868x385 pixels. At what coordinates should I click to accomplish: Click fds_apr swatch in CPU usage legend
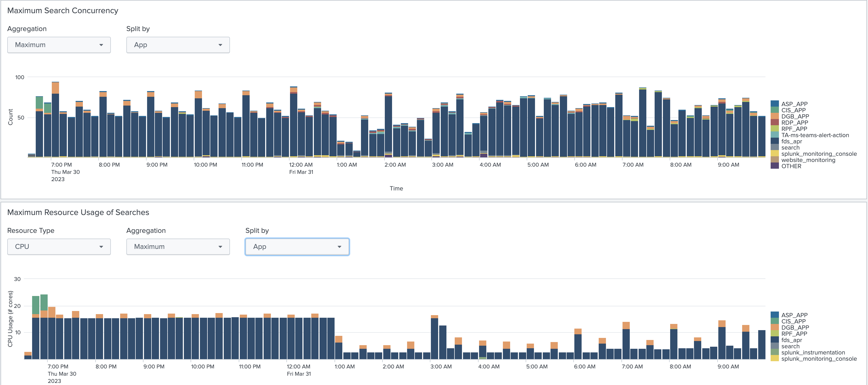(x=775, y=340)
